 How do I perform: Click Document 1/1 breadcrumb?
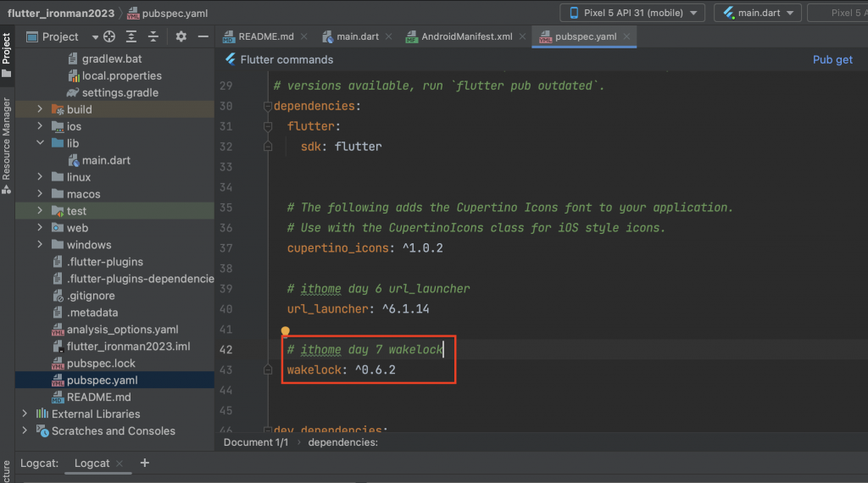[x=256, y=442]
